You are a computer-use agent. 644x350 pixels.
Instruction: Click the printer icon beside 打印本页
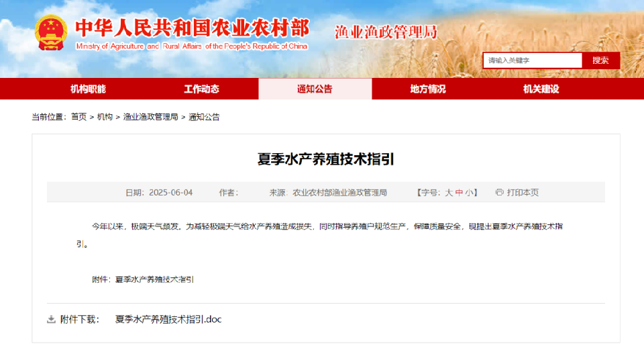click(499, 192)
